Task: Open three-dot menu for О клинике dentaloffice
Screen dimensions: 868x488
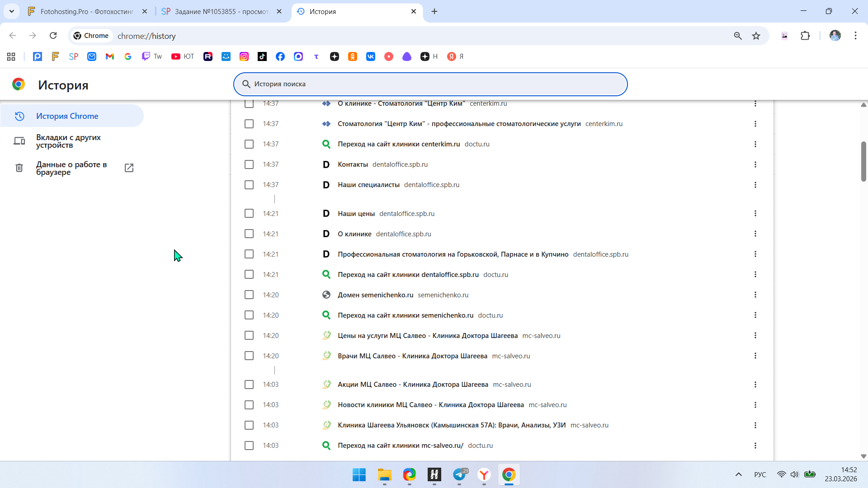Action: point(755,234)
